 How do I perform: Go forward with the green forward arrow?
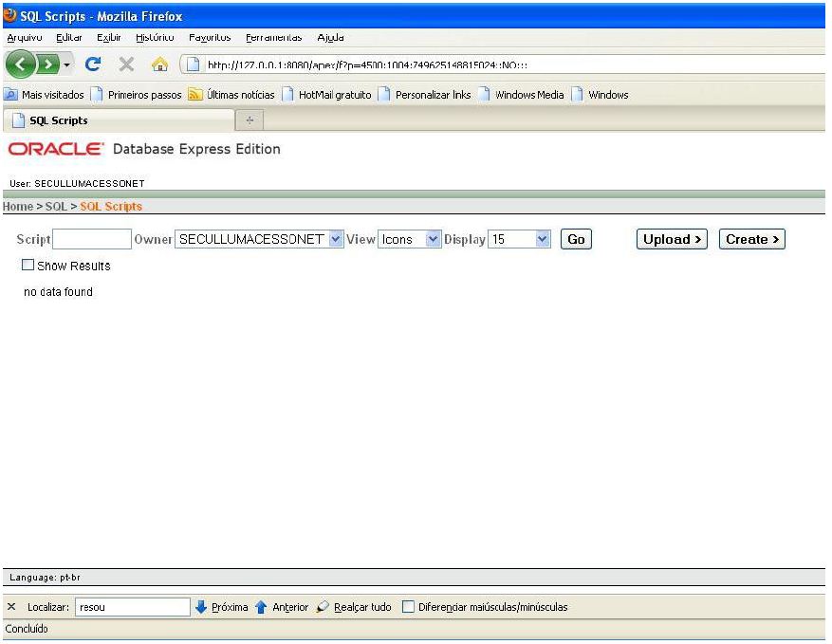pos(48,64)
